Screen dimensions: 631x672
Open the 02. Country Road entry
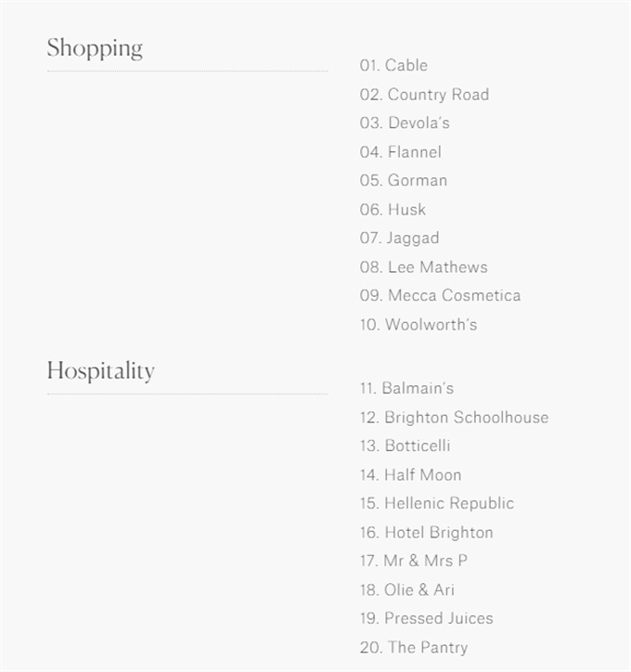[x=424, y=95]
